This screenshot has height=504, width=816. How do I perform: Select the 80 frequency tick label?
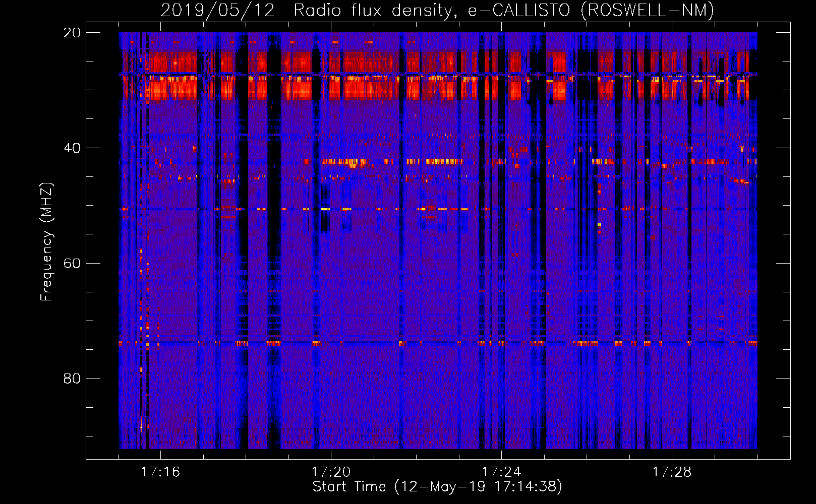(72, 379)
